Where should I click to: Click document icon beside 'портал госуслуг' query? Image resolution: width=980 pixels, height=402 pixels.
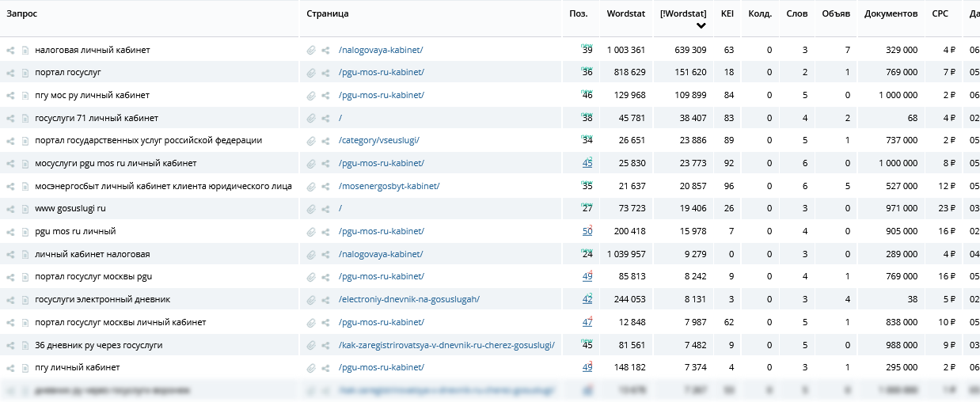click(25, 73)
